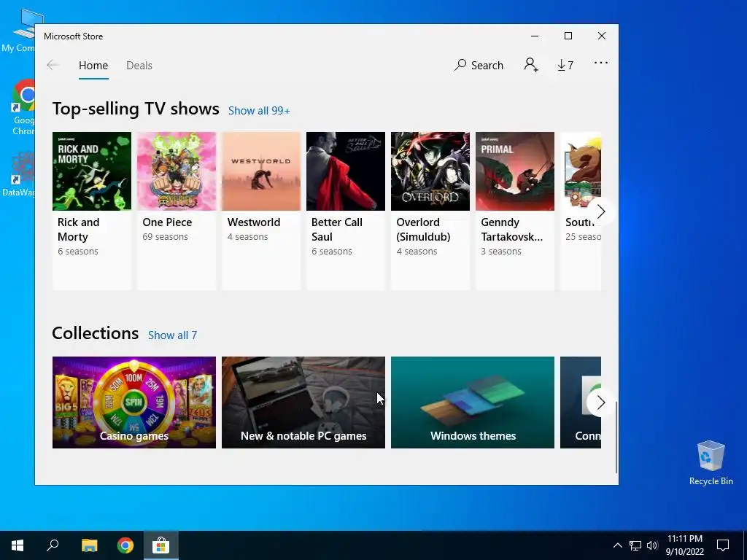
Task: Minimize the Microsoft Store window
Action: click(535, 36)
